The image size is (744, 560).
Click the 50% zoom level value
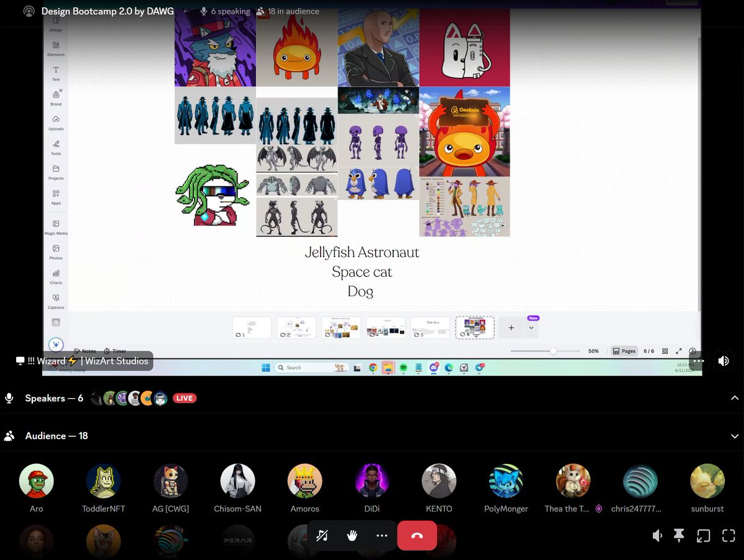[593, 351]
